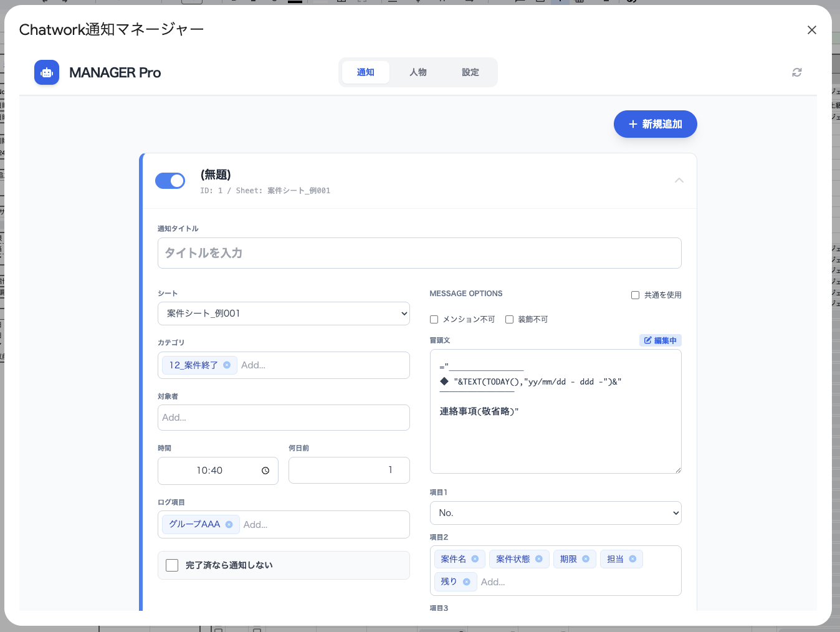
Task: Open the 項目1 dropdown showing No.
Action: tap(555, 512)
